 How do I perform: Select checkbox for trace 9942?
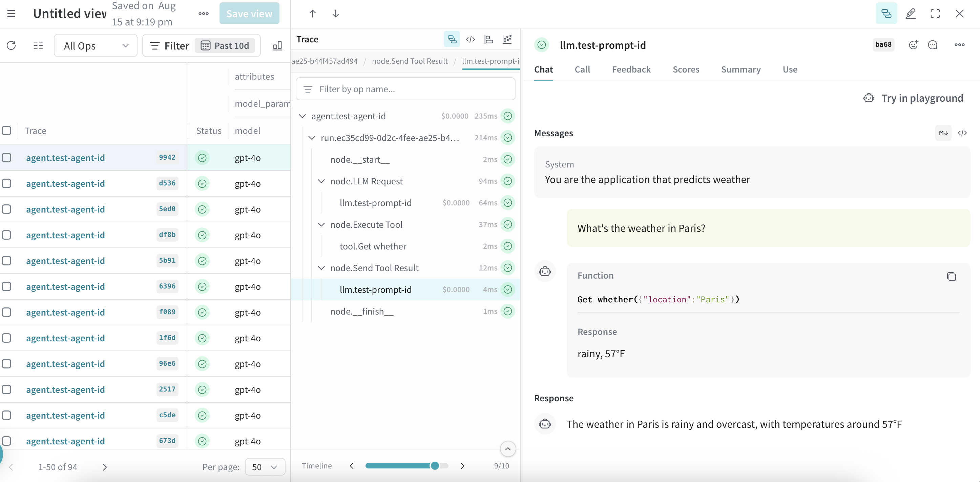pyautogui.click(x=6, y=158)
